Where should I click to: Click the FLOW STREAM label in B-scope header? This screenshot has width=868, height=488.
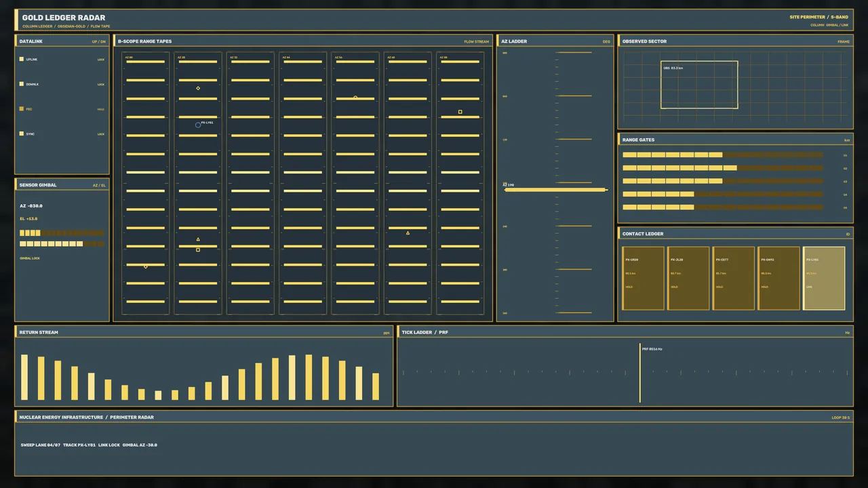pos(476,42)
